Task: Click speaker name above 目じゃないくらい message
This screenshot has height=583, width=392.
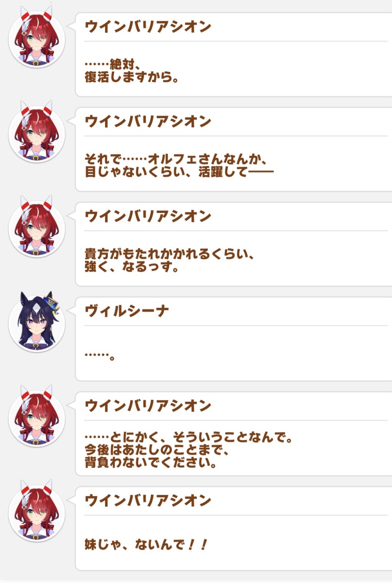Action: point(148,122)
